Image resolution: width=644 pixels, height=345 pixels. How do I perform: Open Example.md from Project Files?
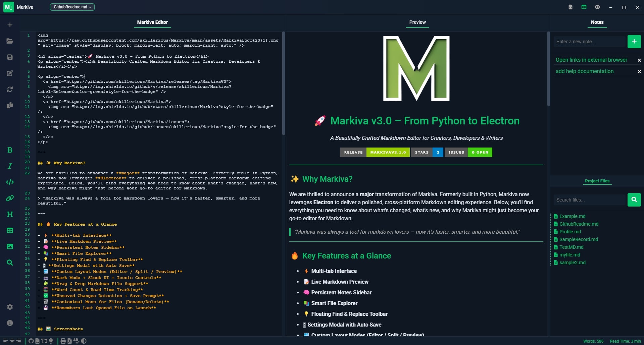(x=569, y=216)
